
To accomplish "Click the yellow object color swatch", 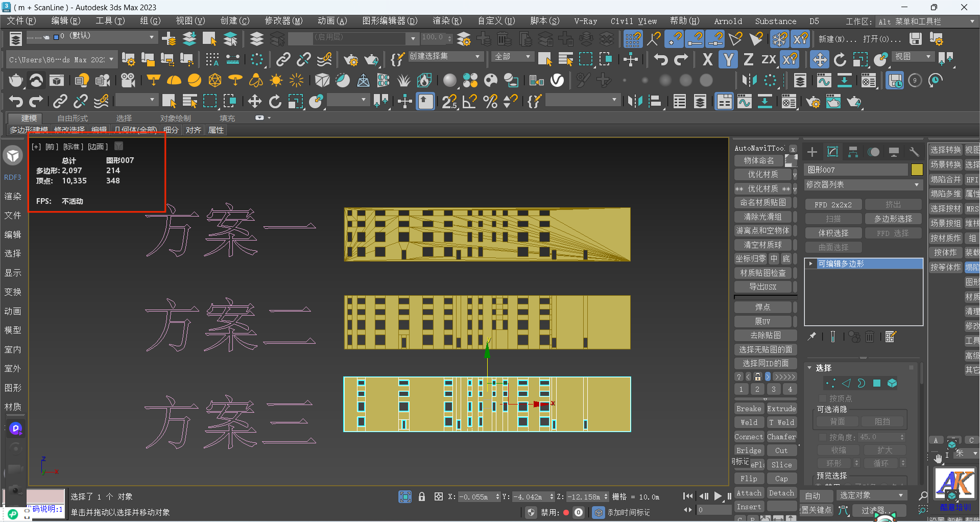I will click(x=917, y=170).
